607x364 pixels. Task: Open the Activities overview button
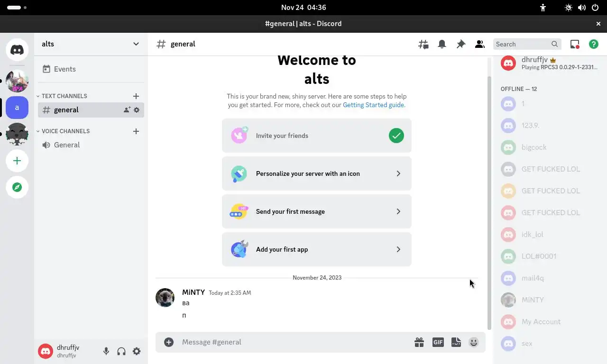point(17,8)
